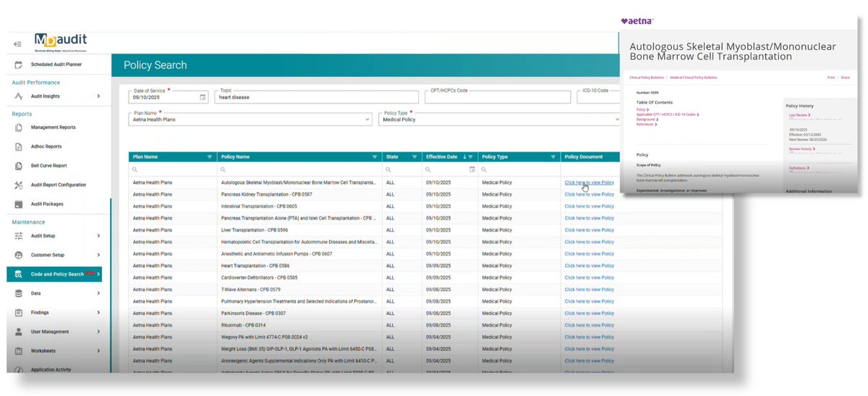
Task: Open Scheduled Audit Planner menu item
Action: [56, 64]
